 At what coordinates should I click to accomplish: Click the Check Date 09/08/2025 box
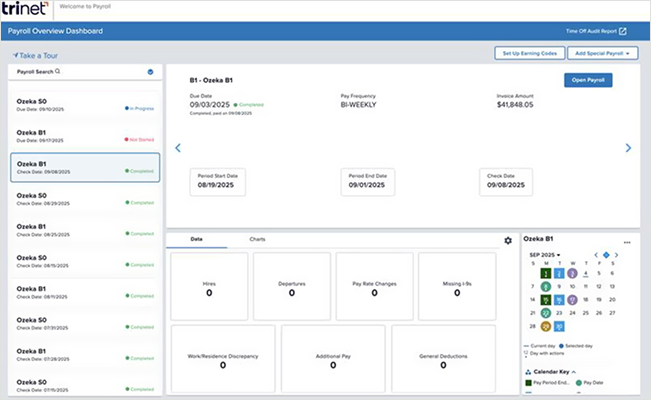[506, 182]
